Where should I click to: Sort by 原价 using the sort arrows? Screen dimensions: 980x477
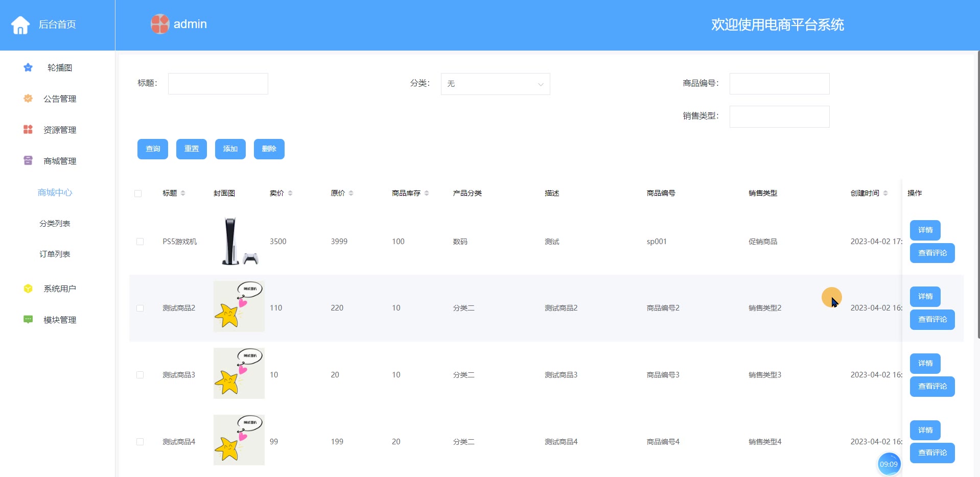(351, 193)
